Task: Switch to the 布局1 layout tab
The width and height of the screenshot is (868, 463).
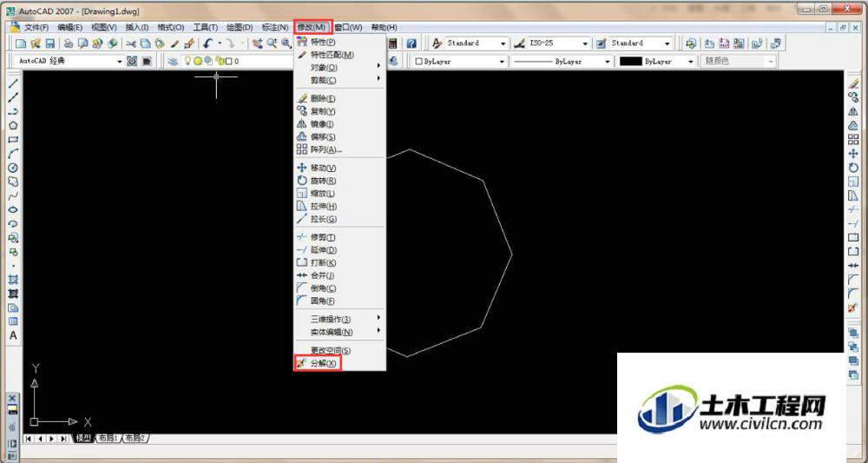Action: [108, 438]
